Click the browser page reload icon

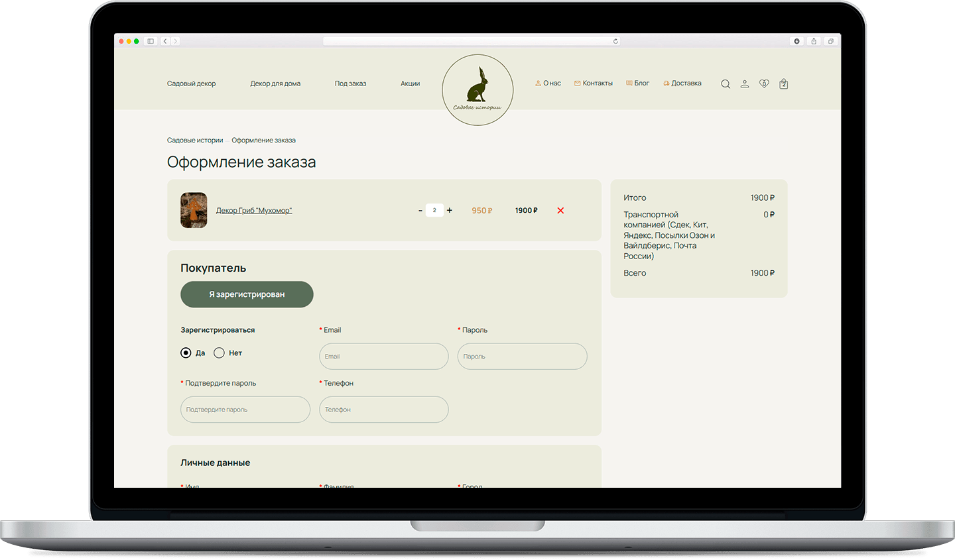[615, 41]
